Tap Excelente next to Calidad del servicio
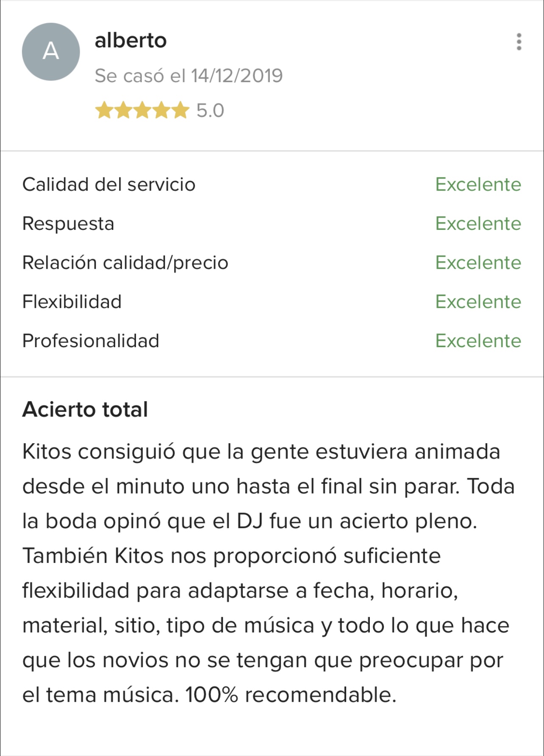Screen dimensions: 544x756 (478, 185)
